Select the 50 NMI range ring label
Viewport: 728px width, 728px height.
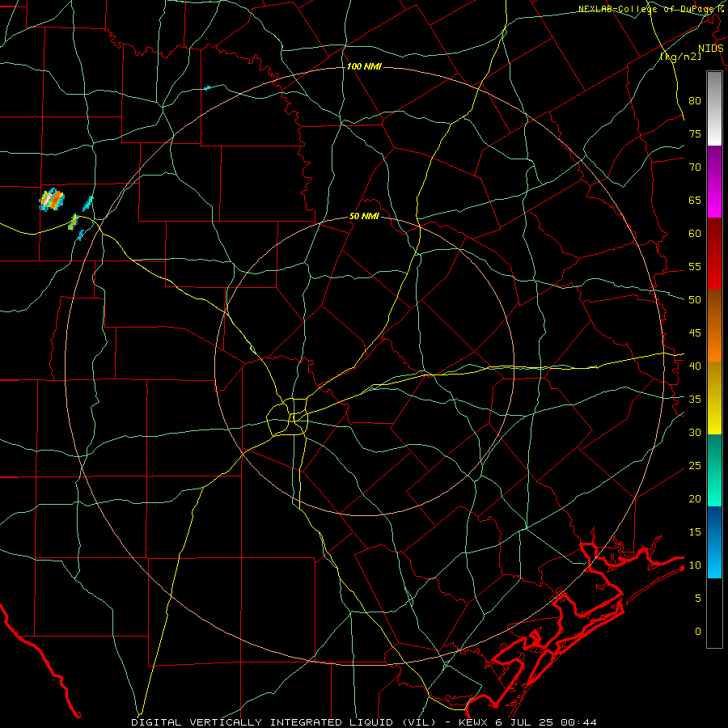(364, 216)
